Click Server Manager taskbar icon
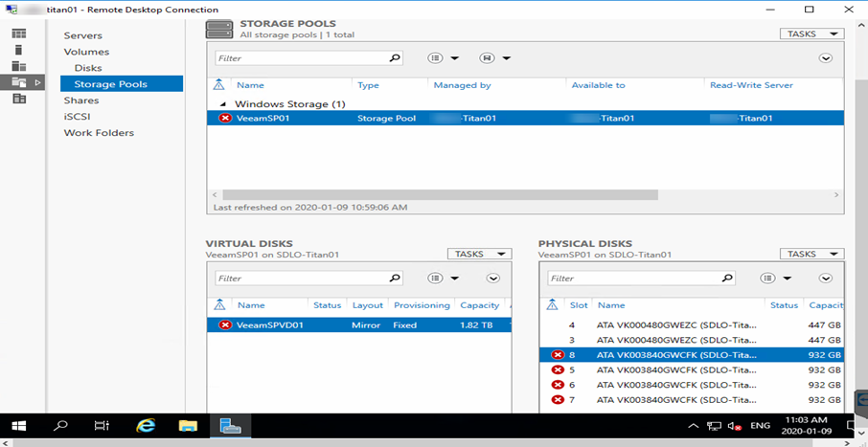 230,425
